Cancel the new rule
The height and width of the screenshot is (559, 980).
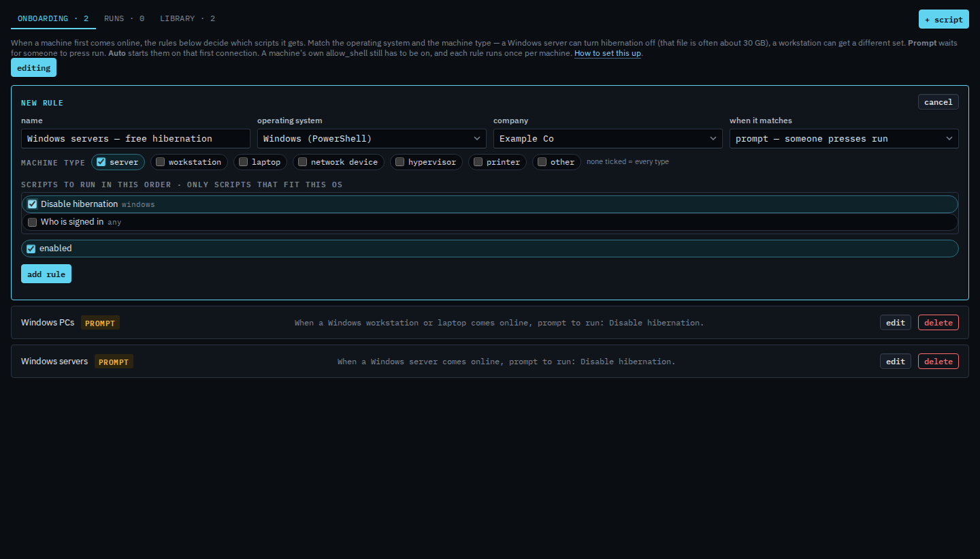click(938, 102)
